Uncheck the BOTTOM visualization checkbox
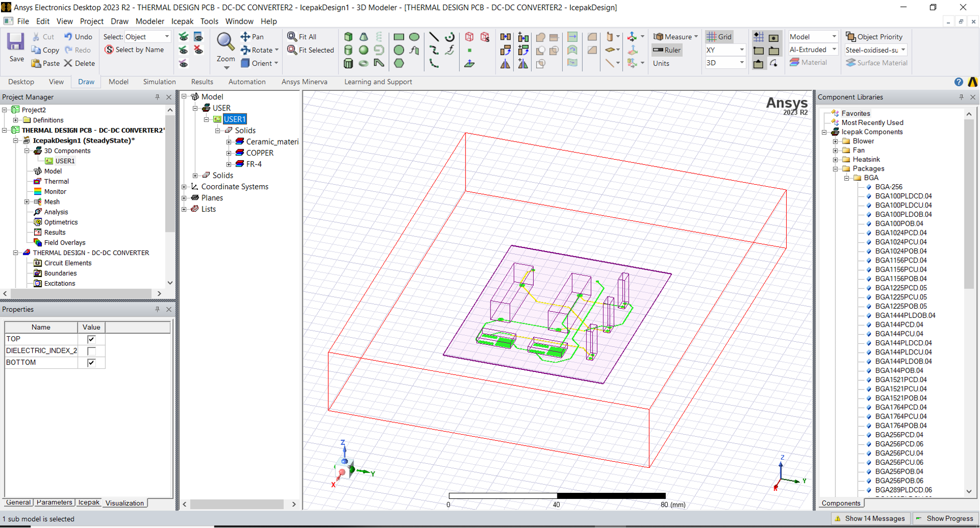 click(x=91, y=362)
